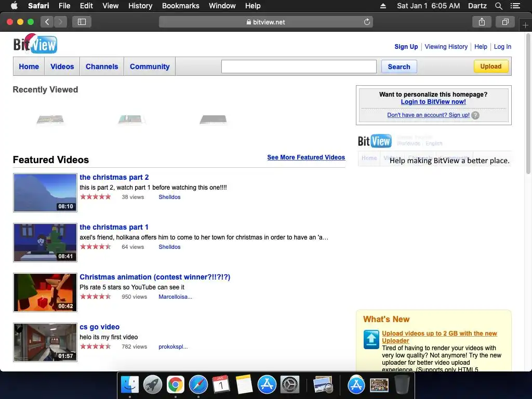Click the bitview.net address bar

[265, 22]
